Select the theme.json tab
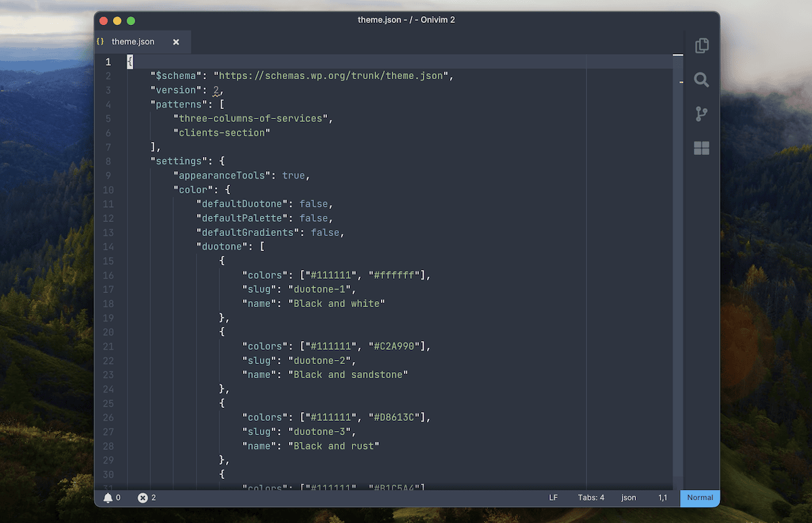The height and width of the screenshot is (523, 812). 133,41
